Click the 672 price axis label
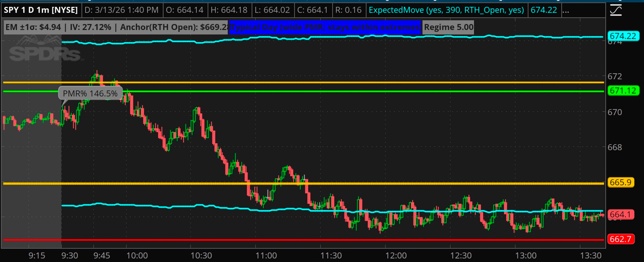 click(615, 76)
